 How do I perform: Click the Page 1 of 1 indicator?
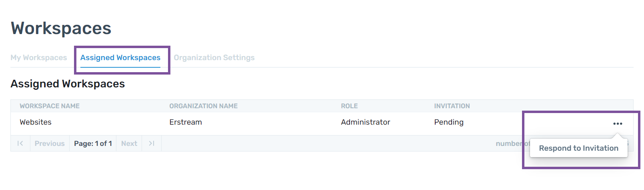[x=93, y=144]
